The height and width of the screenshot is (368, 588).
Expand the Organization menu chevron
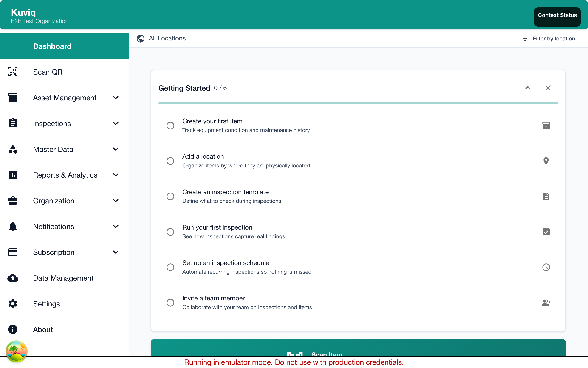116,201
